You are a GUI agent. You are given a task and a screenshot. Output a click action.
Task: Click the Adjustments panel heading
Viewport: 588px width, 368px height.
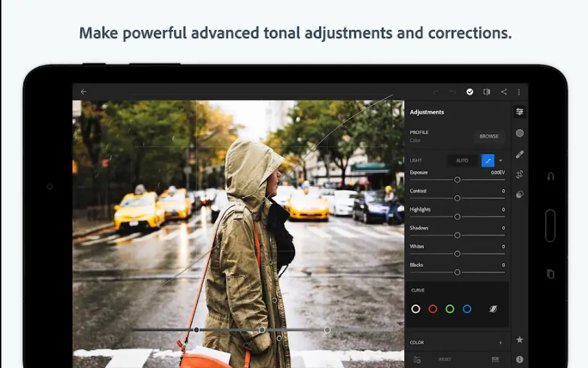(427, 112)
